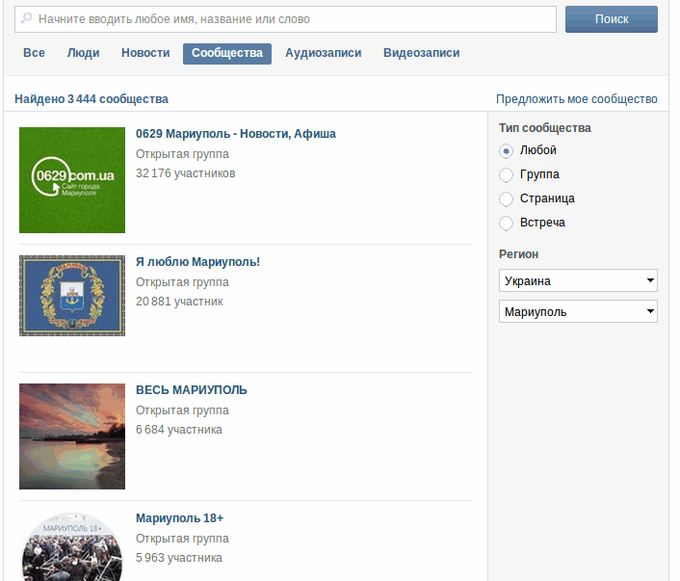
Task: Click the Найдено 3 444 сообщества heading
Action: [92, 99]
